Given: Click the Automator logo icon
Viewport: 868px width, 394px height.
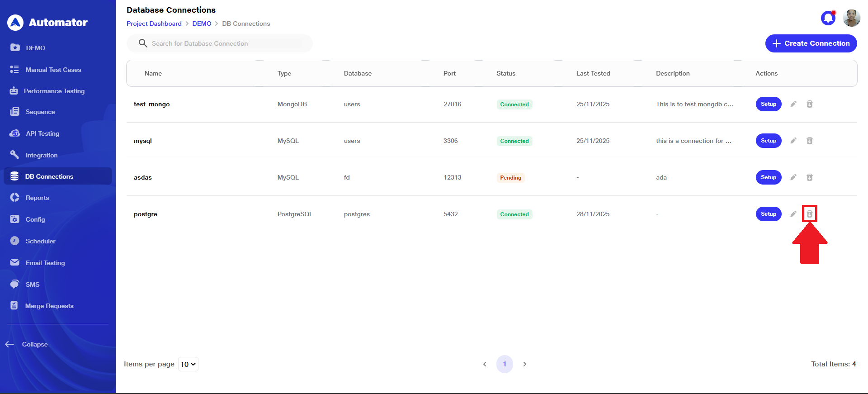Looking at the screenshot, I should pyautogui.click(x=15, y=23).
